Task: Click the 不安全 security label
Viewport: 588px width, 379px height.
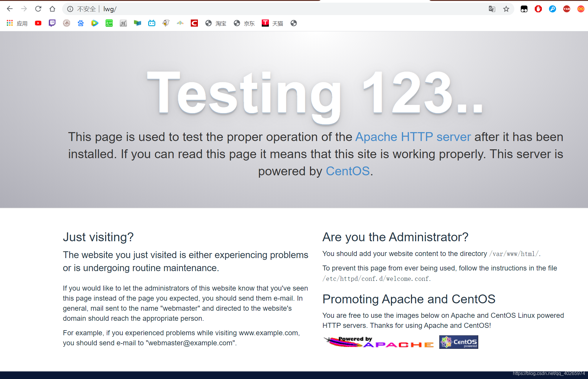Action: (86, 9)
